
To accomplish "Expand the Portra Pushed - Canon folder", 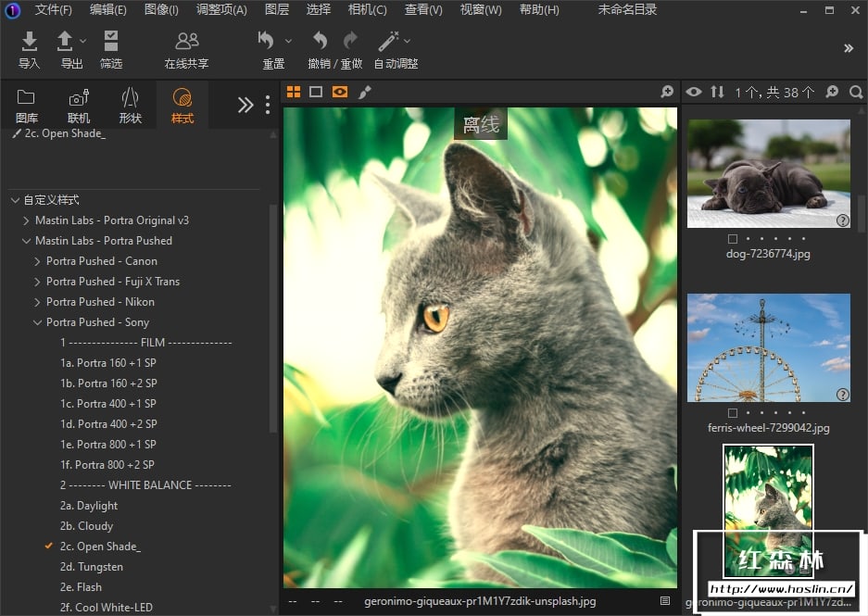I will click(37, 261).
